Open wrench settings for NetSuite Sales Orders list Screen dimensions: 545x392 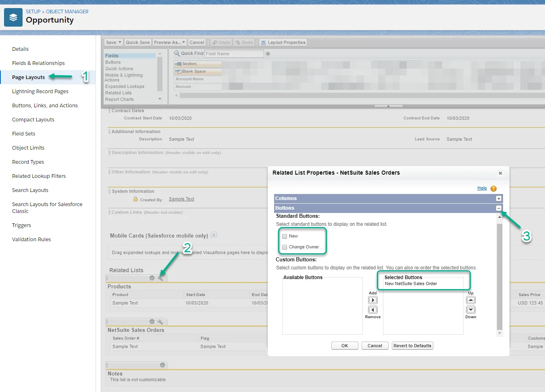point(160,321)
